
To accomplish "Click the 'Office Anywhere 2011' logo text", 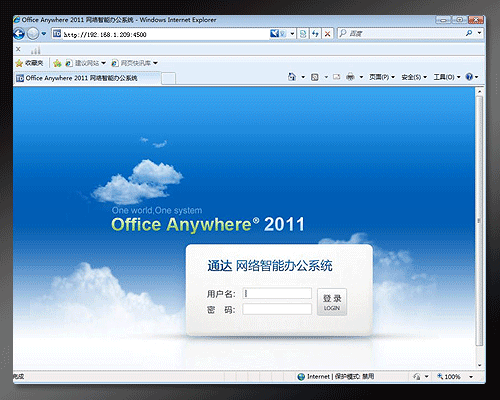I will click(208, 224).
